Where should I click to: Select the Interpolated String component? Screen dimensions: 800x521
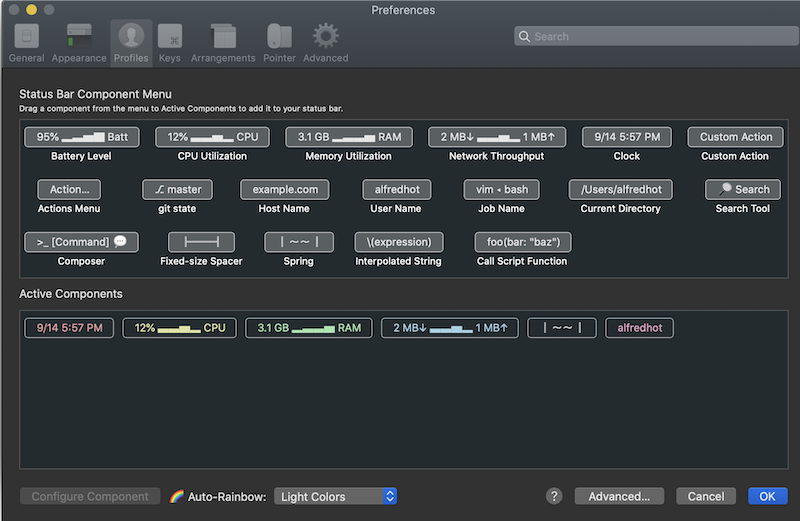tap(399, 242)
